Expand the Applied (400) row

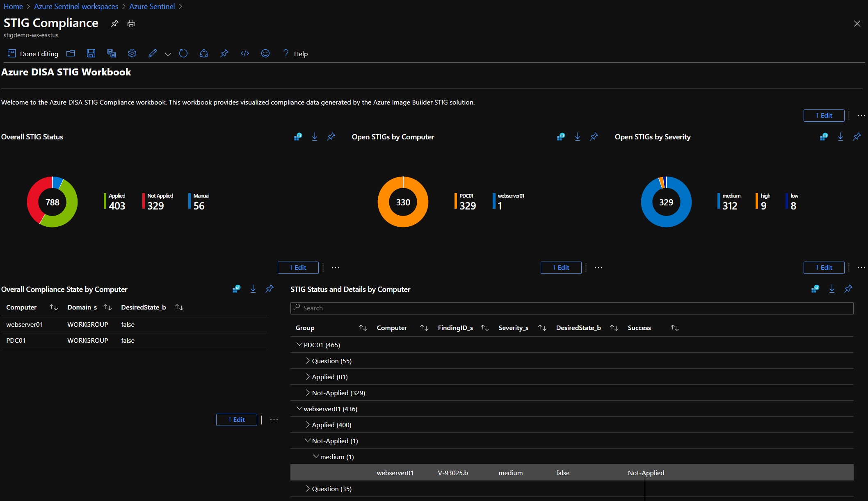coord(308,424)
